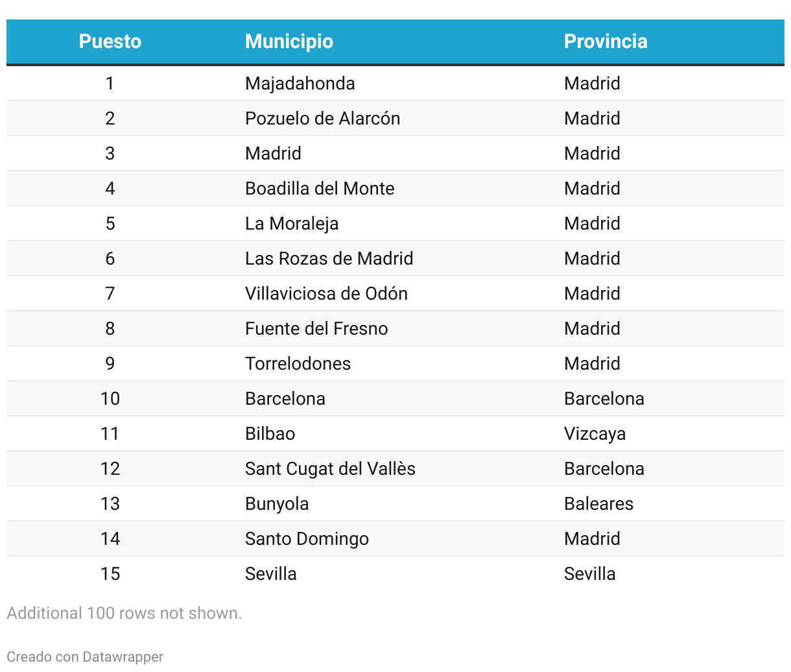Click the Additional 100 rows not shown text
791x672 pixels.
click(x=124, y=613)
